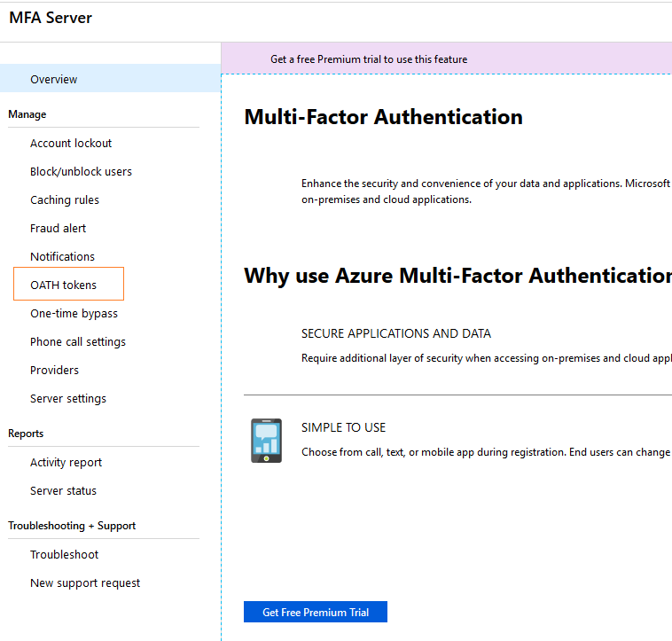The height and width of the screenshot is (641, 672).
Task: Open Notifications in the Manage section
Action: tap(63, 256)
